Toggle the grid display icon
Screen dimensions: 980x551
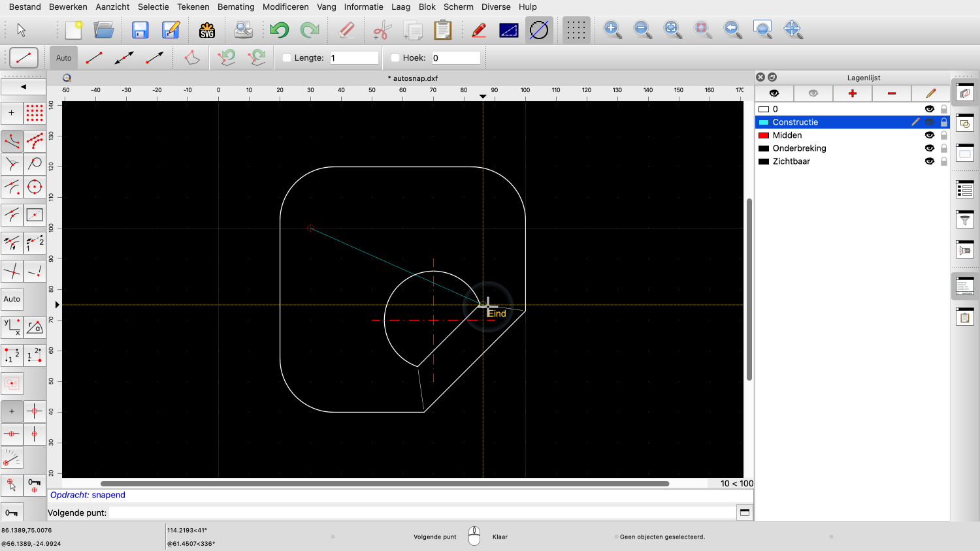[x=576, y=30]
